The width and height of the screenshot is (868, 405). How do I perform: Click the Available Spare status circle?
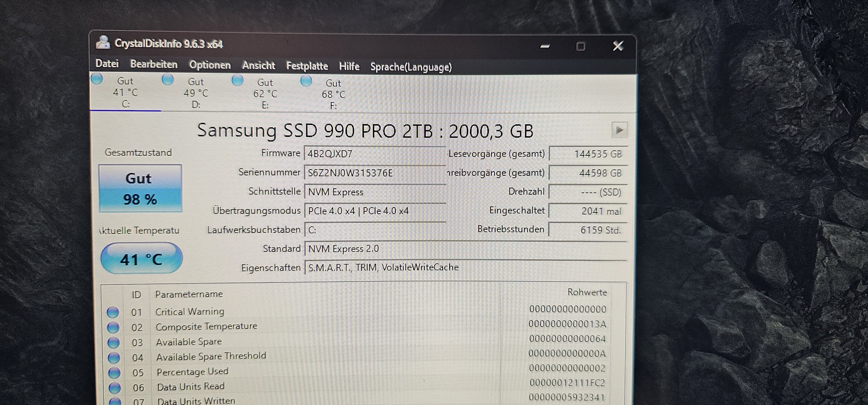click(x=113, y=342)
